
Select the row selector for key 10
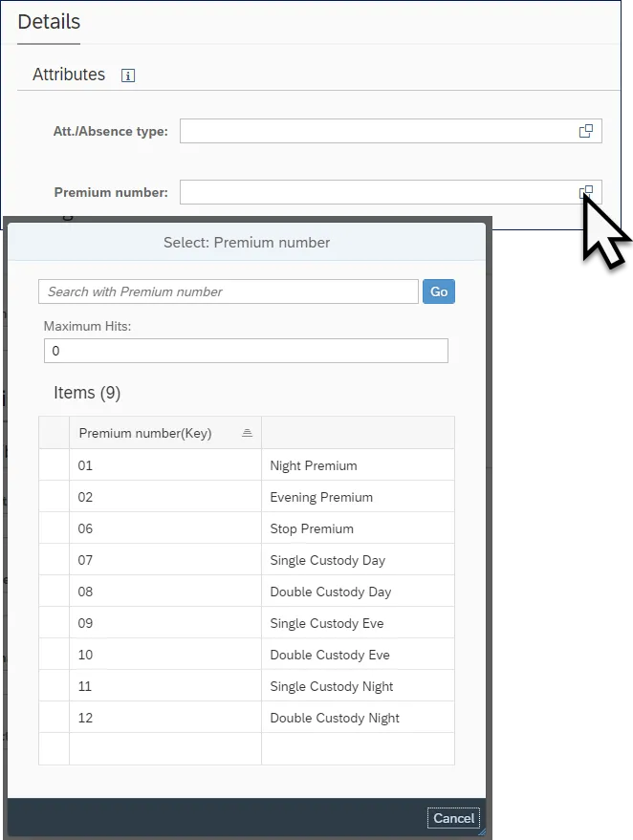pyautogui.click(x=55, y=655)
